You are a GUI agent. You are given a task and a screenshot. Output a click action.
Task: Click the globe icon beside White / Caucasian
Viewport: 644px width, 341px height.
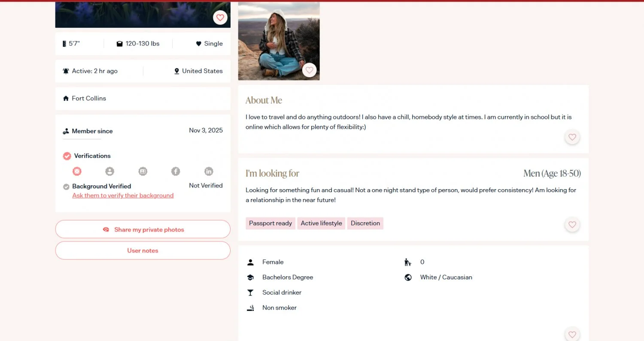[408, 278]
